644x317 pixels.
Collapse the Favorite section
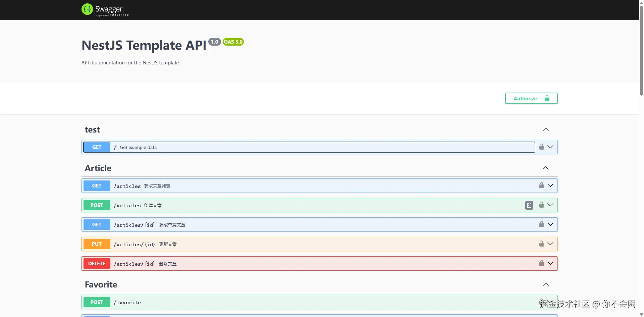tap(546, 284)
